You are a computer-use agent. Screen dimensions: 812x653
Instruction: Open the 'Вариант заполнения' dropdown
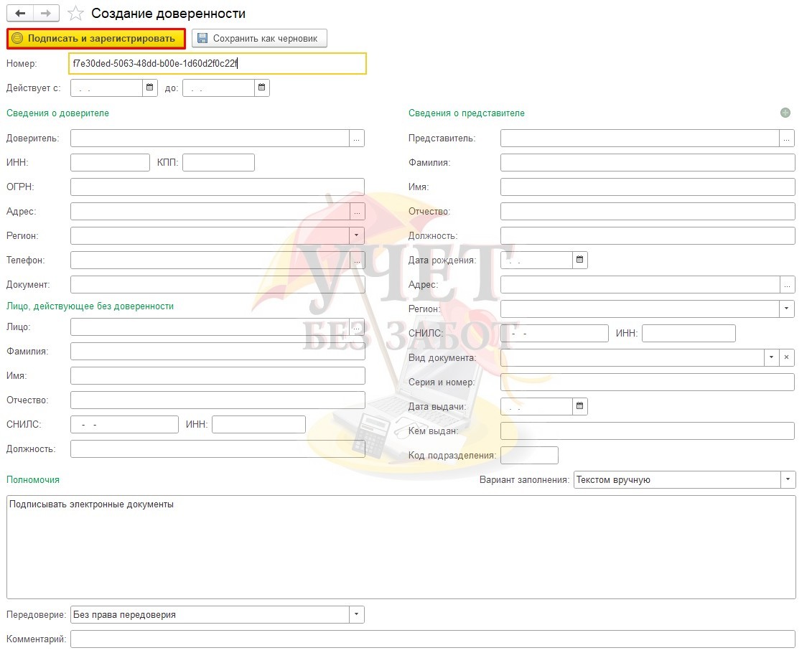[788, 479]
